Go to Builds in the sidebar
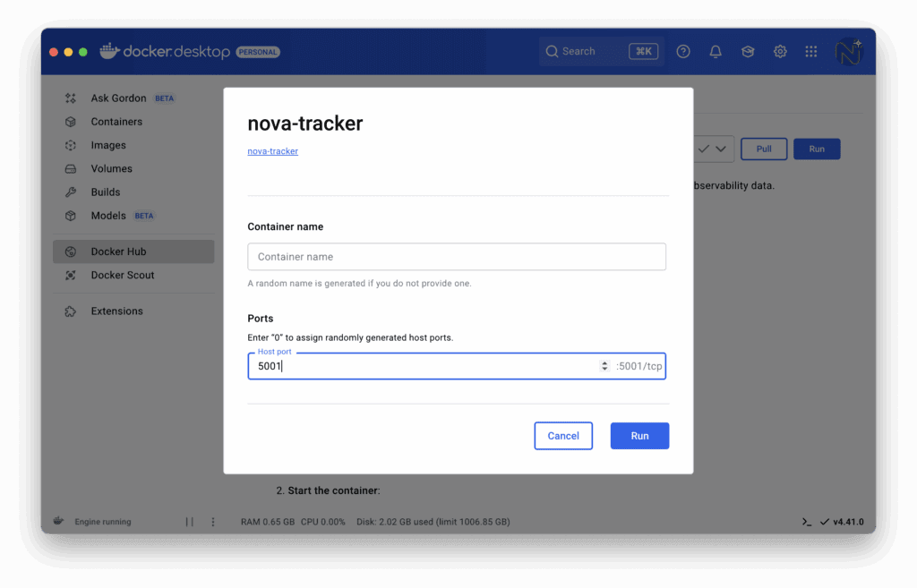 click(x=133, y=192)
